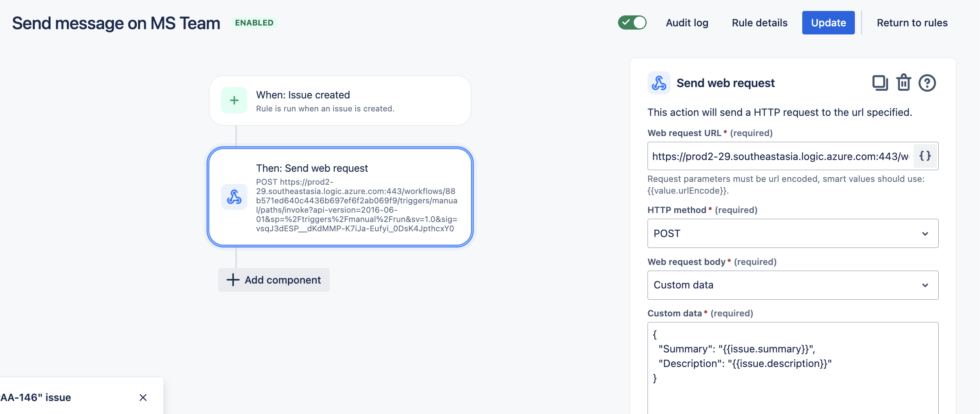
Task: Insert smart value with the curly braces icon
Action: 925,156
